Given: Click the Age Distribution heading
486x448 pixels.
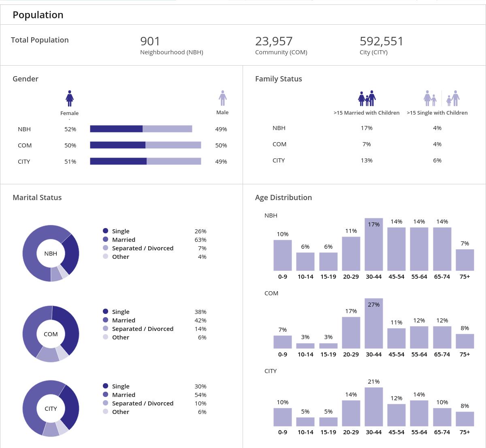Looking at the screenshot, I should (283, 198).
